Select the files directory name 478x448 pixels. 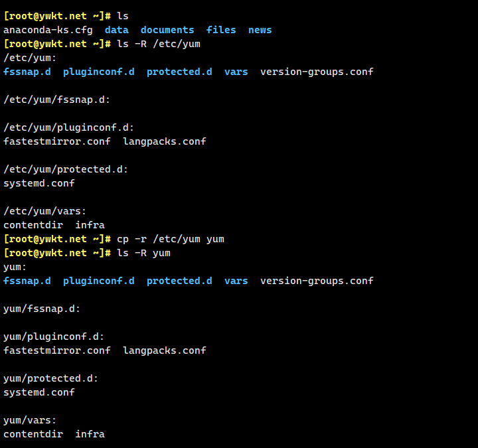tap(221, 30)
